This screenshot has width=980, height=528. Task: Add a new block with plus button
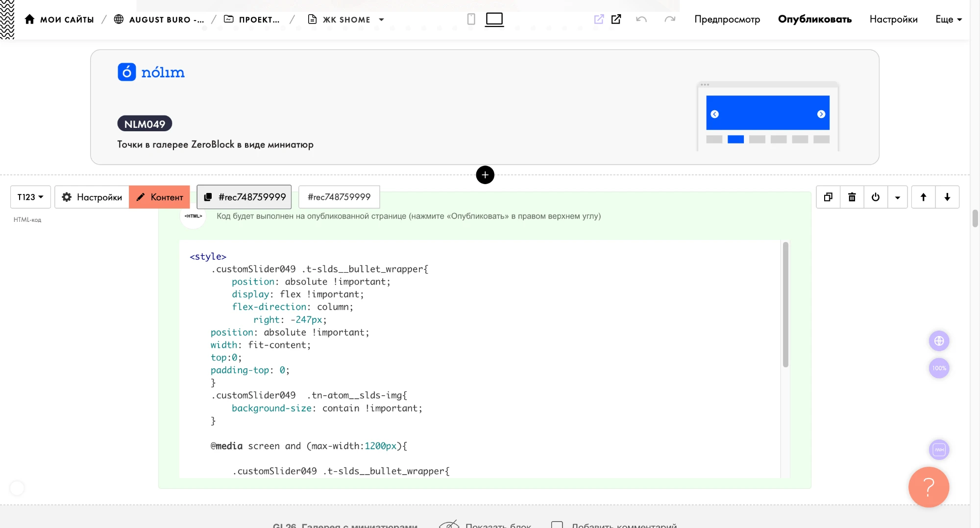click(485, 175)
